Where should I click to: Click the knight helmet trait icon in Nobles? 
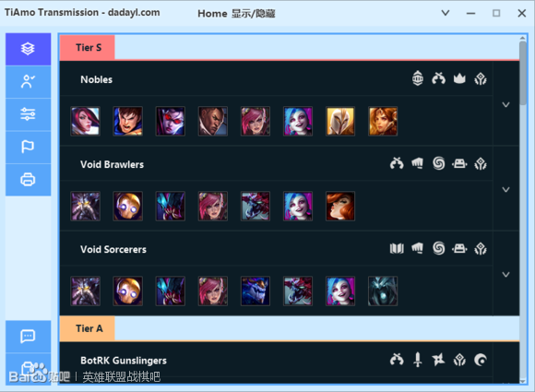(418, 78)
